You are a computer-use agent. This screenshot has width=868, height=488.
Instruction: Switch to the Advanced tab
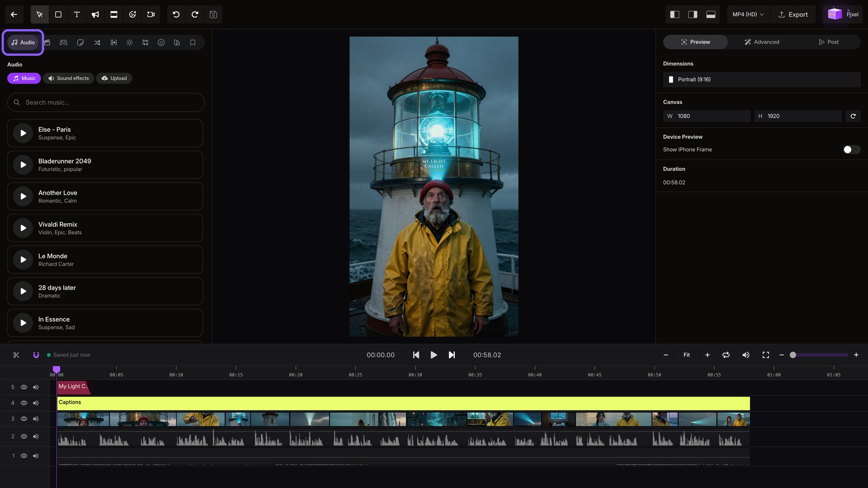point(762,42)
